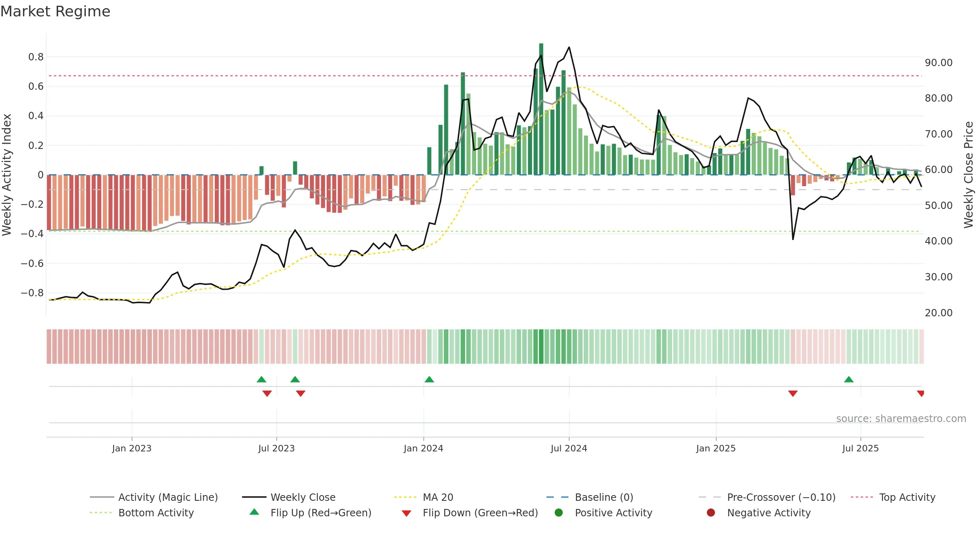Click the MA 20 legend entry

[x=424, y=497]
